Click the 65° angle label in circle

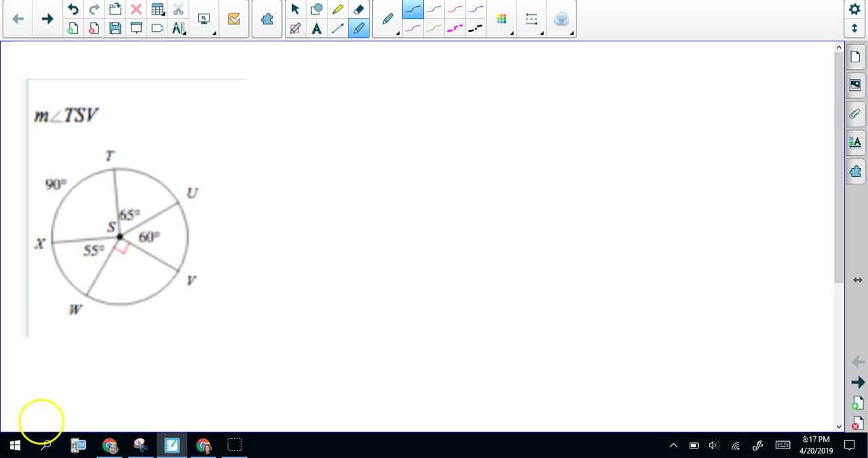pos(130,215)
